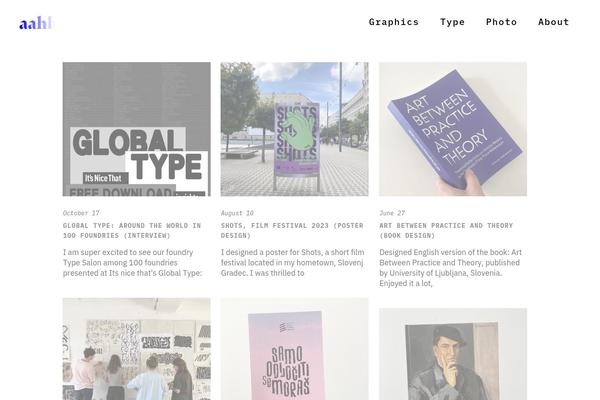
Task: Open the Art Between Practice and Theory post title
Action: pyautogui.click(x=446, y=230)
